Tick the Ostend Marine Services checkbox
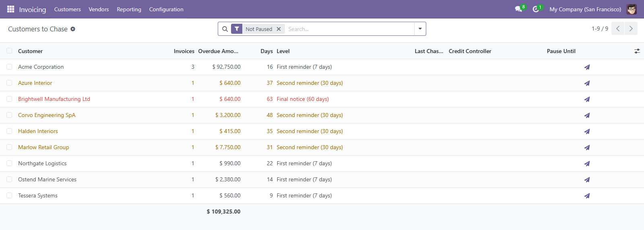 coord(9,179)
